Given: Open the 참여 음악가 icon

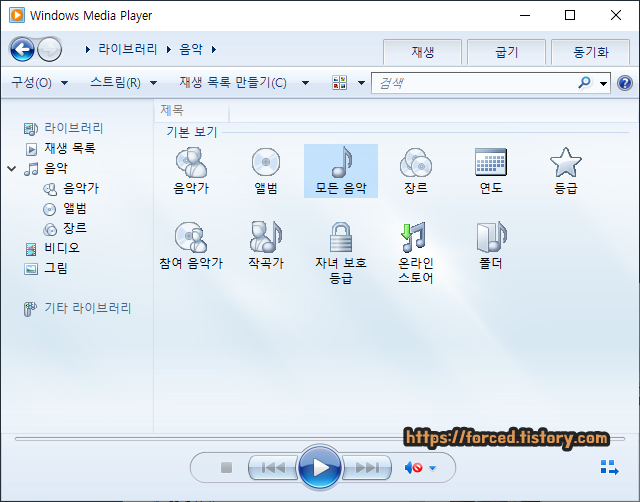Looking at the screenshot, I should [191, 245].
